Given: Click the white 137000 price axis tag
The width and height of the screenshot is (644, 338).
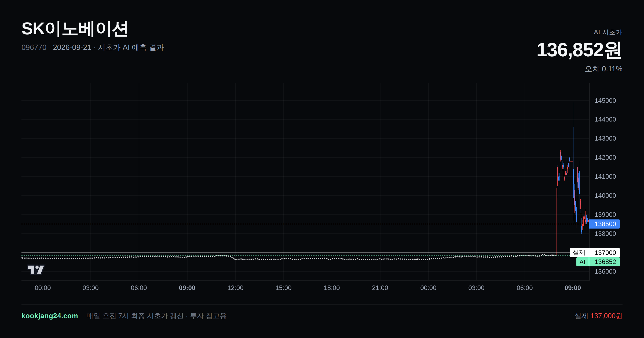Looking at the screenshot, I should [605, 253].
